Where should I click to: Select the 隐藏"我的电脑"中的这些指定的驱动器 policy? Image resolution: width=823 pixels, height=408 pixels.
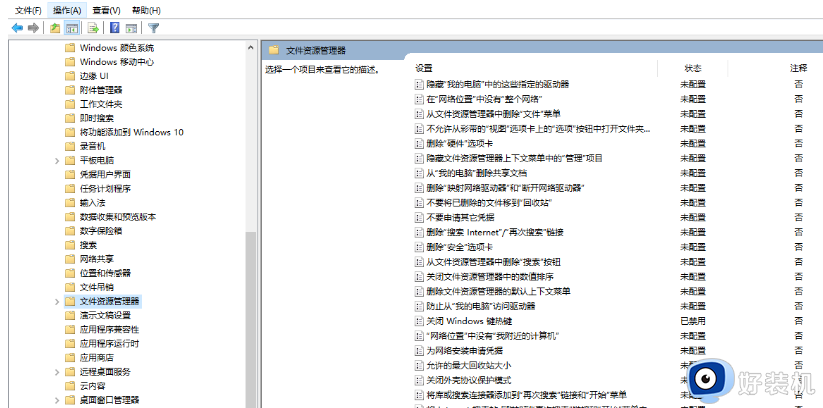[492, 84]
